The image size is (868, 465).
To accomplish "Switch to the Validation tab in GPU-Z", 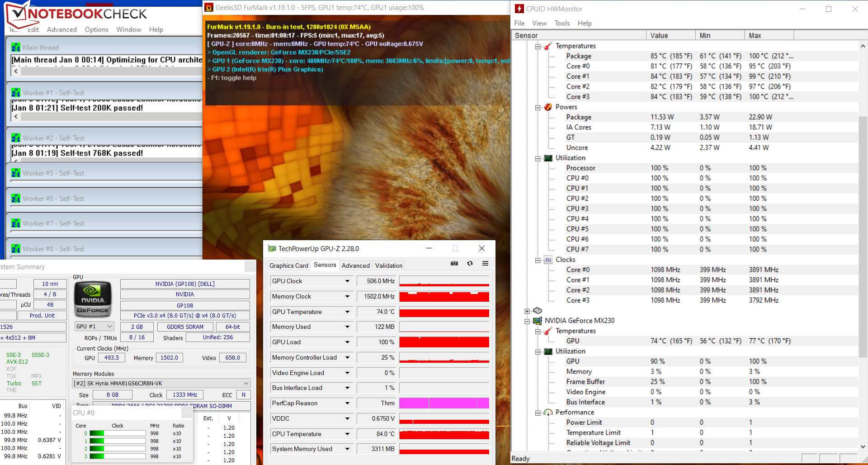I will [x=389, y=266].
